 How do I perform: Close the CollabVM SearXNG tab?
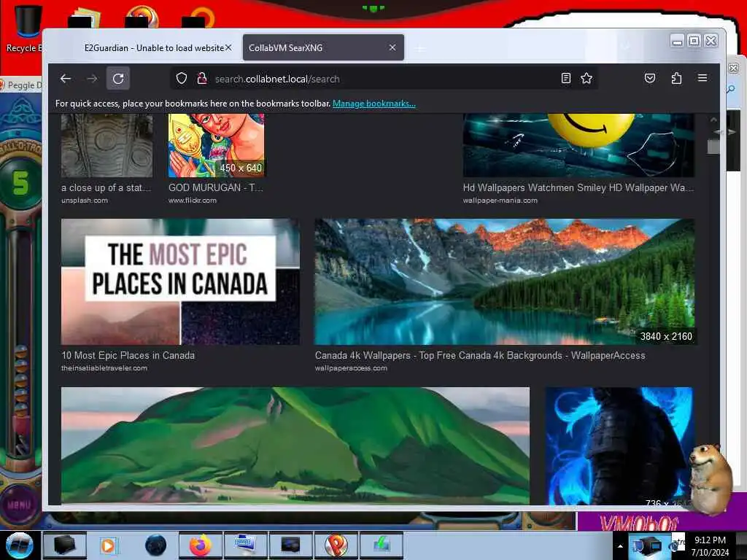click(x=392, y=47)
